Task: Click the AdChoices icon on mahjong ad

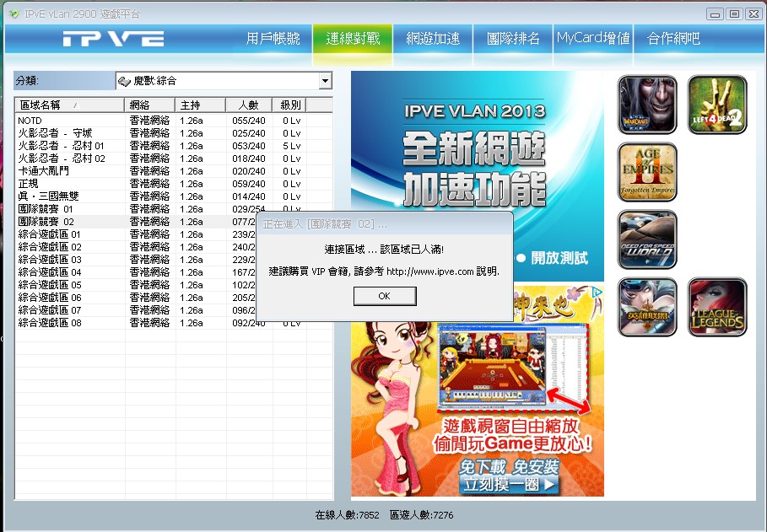Action: [x=597, y=293]
